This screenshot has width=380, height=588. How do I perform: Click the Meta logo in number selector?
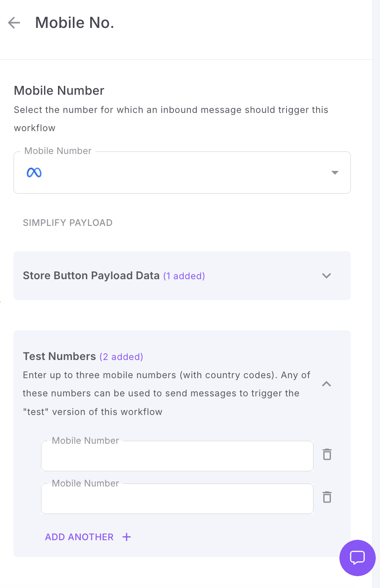pyautogui.click(x=34, y=173)
